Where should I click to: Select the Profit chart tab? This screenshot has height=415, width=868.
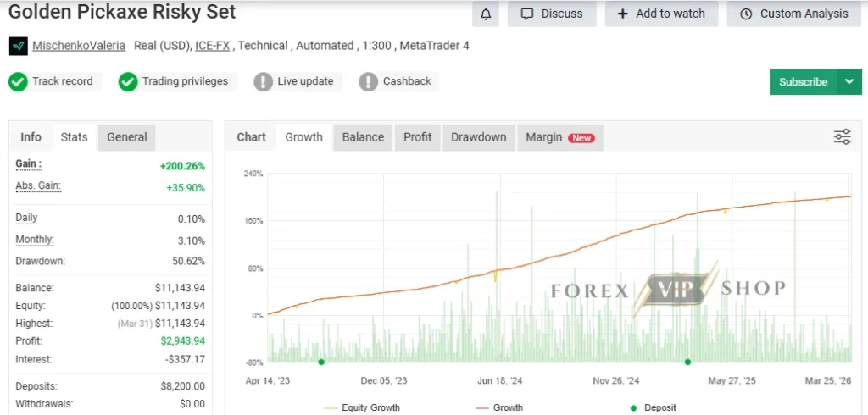417,137
